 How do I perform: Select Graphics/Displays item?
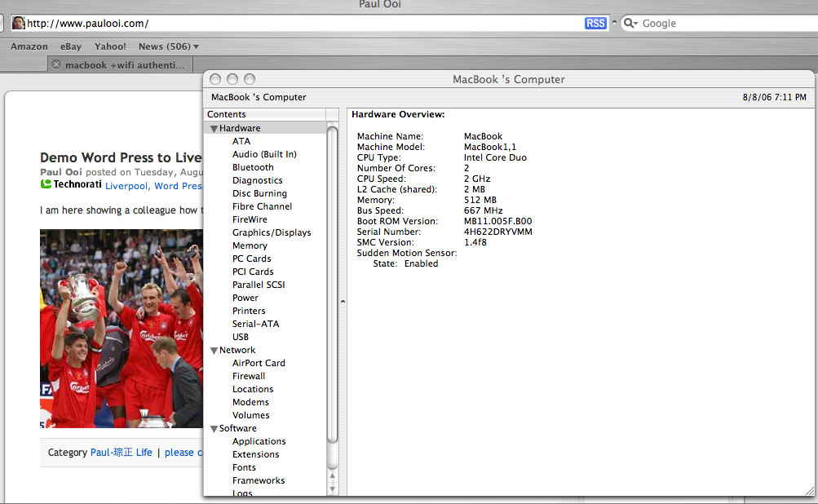click(x=272, y=232)
